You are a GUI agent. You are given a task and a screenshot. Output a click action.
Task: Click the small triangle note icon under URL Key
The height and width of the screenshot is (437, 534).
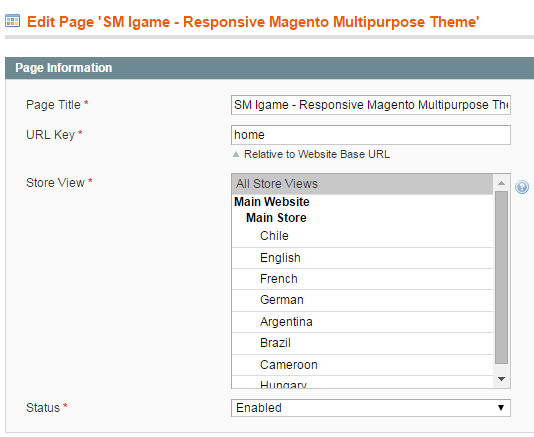[236, 155]
